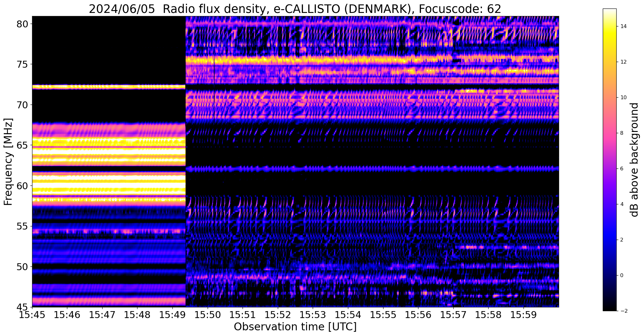Image resolution: width=644 pixels, height=336 pixels.
Task: Click the 'Observation time [UTC]' axis label
Action: [x=295, y=327]
